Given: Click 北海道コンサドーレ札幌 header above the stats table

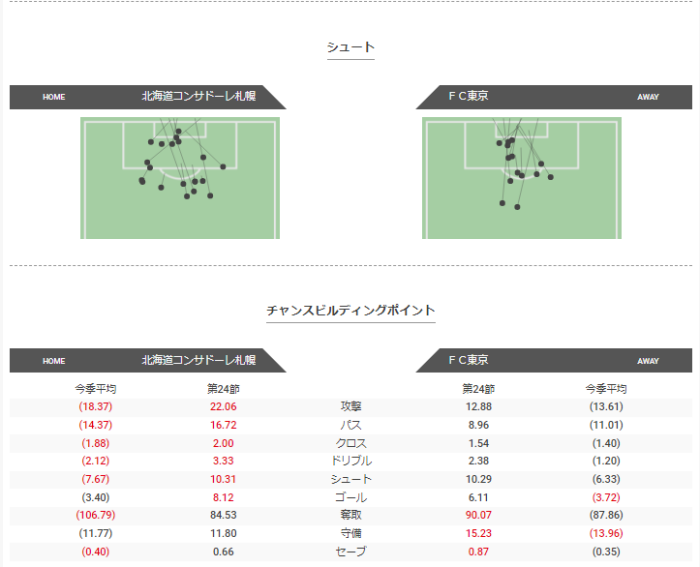Looking at the screenshot, I should click(x=198, y=360).
